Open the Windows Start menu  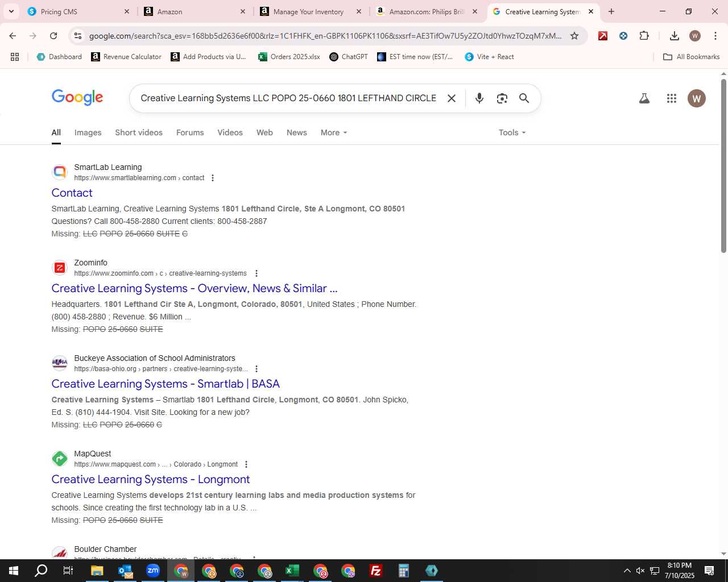(x=14, y=571)
